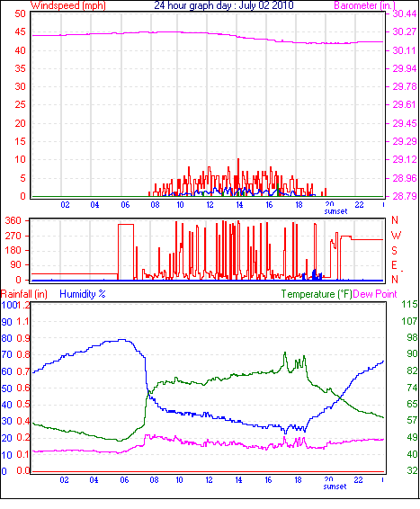The height and width of the screenshot is (509, 420).
Task: Click hour 08 label under windspeed chart
Action: pos(156,205)
